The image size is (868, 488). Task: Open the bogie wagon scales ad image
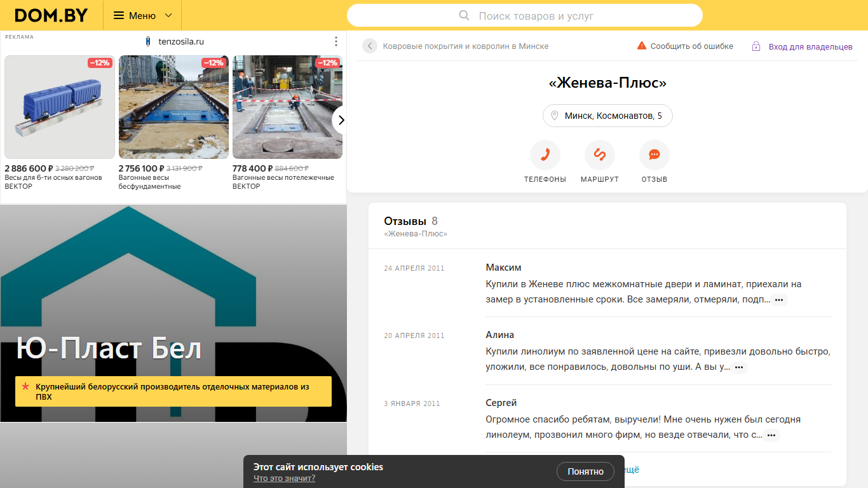tap(287, 107)
